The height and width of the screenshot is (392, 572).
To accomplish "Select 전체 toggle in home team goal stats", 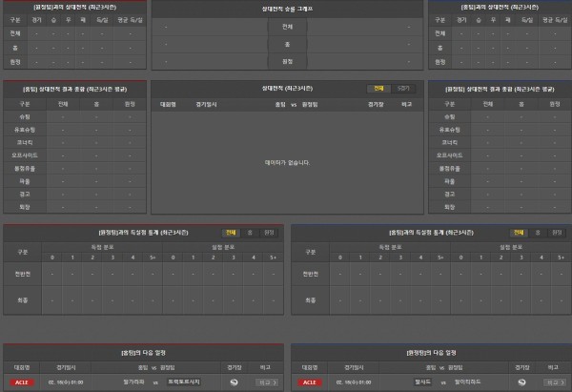I will coord(231,232).
